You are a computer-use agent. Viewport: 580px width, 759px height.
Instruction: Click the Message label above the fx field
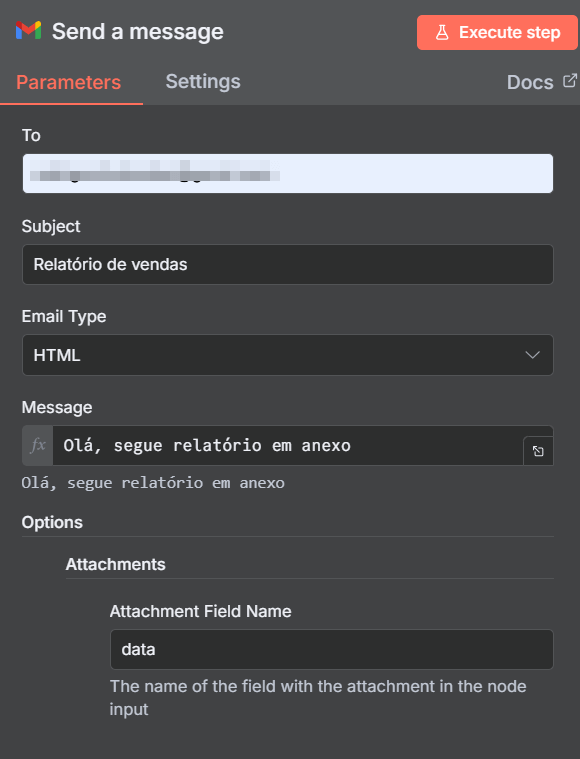click(57, 408)
